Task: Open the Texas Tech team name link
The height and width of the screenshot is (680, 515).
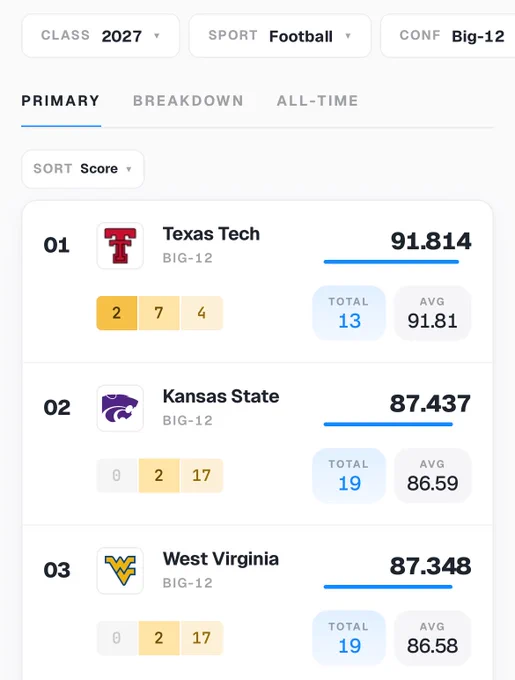Action: (x=211, y=234)
